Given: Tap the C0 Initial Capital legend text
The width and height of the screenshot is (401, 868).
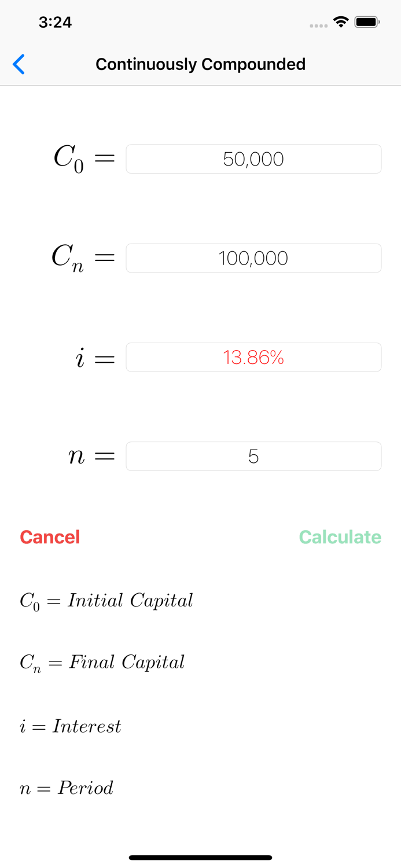Looking at the screenshot, I should (x=106, y=600).
